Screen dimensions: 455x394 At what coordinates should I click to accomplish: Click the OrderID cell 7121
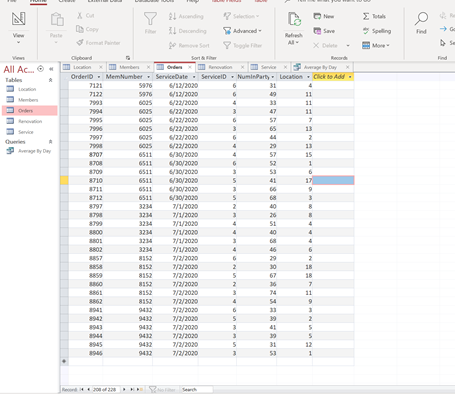[86, 86]
